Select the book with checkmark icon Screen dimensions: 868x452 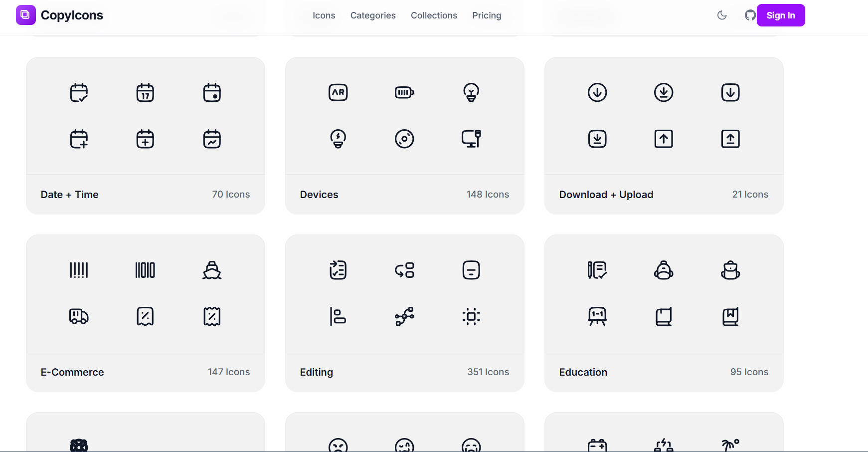(597, 270)
